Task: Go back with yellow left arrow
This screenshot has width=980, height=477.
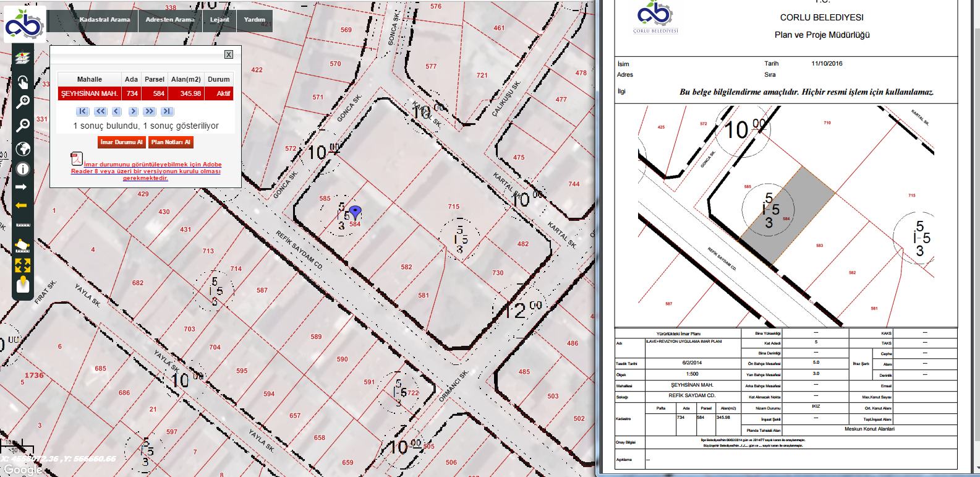Action: point(21,205)
